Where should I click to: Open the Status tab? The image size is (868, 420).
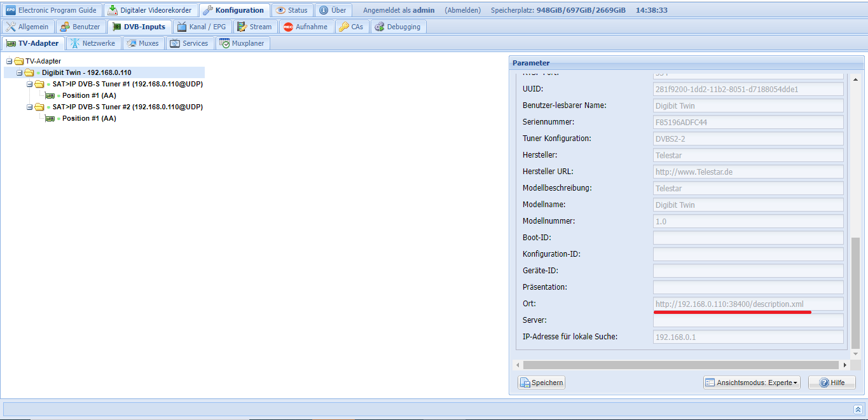(293, 10)
